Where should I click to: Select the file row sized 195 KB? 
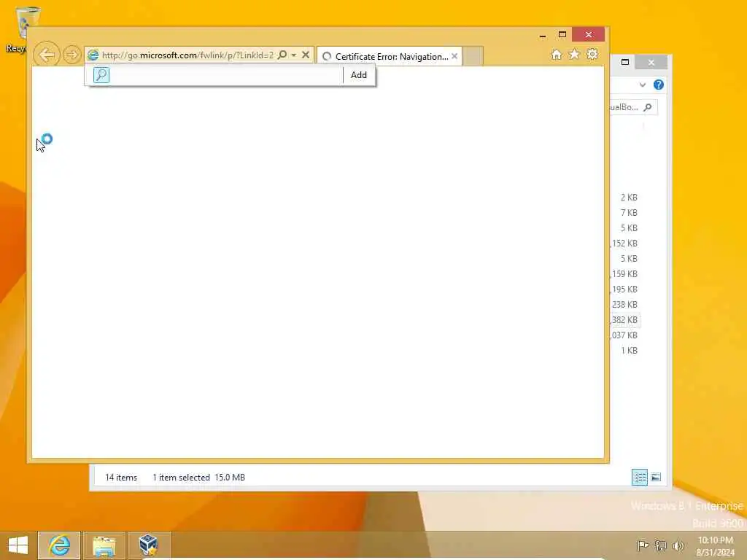[x=625, y=289]
